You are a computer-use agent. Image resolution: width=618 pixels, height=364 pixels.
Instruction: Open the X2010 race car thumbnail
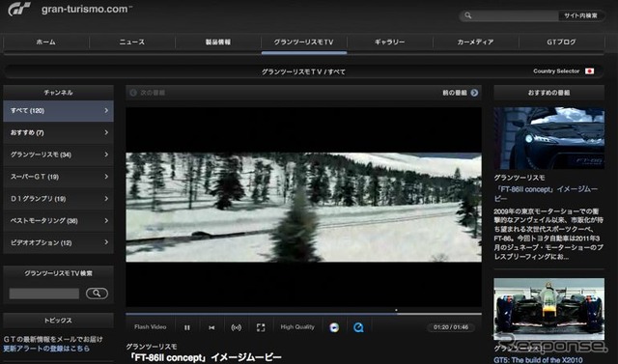549,309
